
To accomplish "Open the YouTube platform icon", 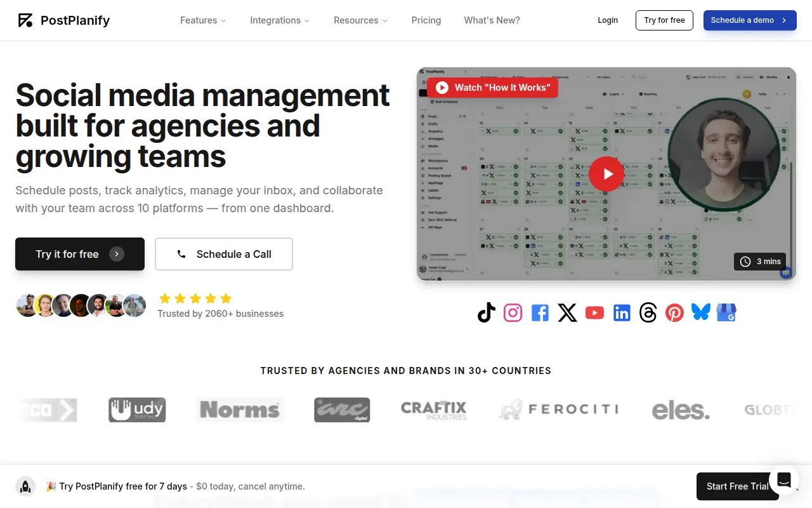I will [594, 312].
